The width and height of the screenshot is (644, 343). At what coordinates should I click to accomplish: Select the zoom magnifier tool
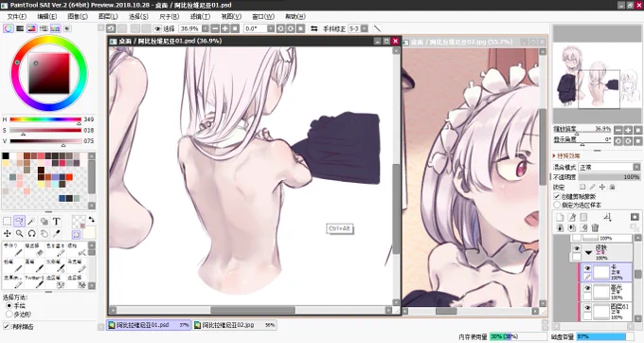(x=19, y=234)
